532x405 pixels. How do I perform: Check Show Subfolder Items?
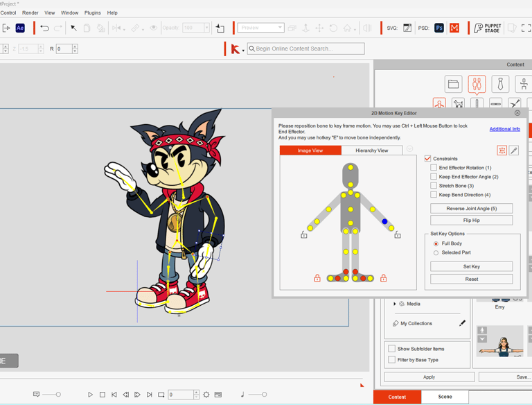click(x=391, y=349)
